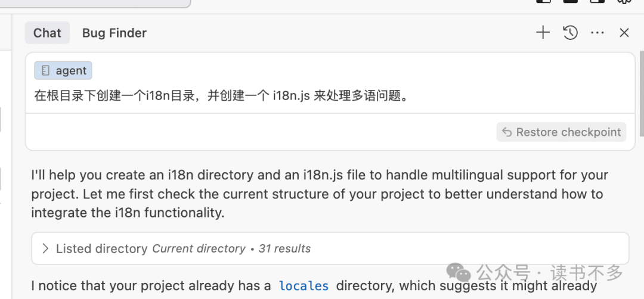644x299 pixels.
Task: Close the chat panel with the X
Action: click(x=624, y=33)
